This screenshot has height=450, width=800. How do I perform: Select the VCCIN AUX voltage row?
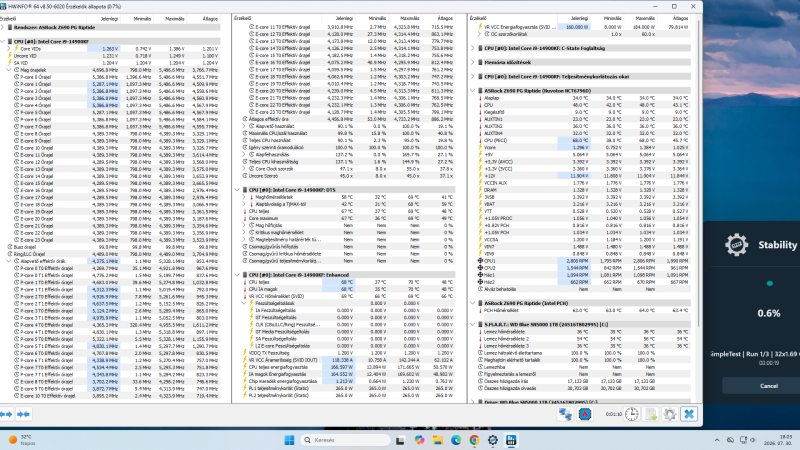581,183
